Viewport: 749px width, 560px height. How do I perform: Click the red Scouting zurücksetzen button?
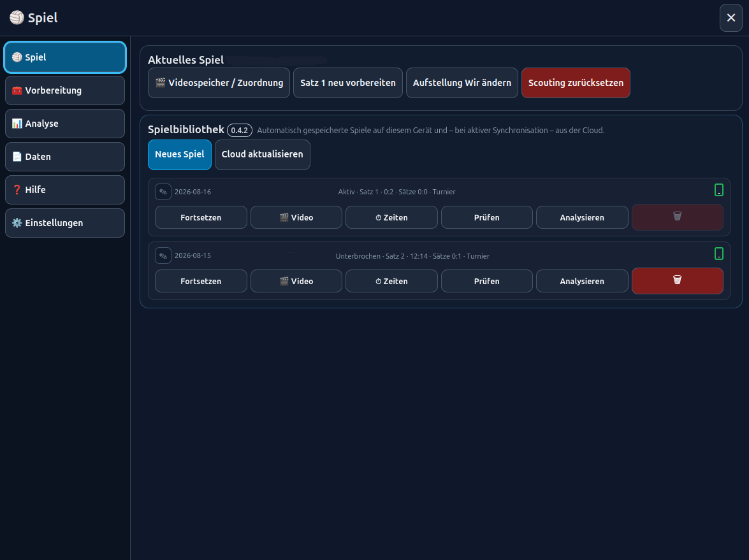coord(576,83)
